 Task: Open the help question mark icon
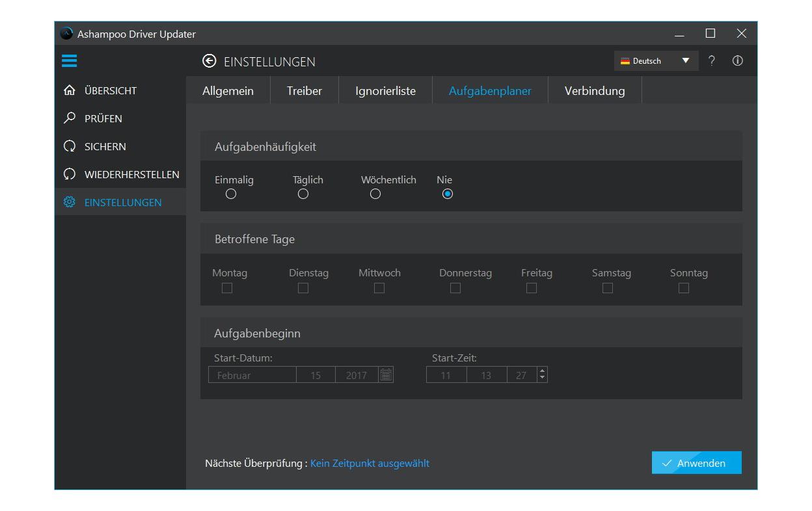[712, 61]
